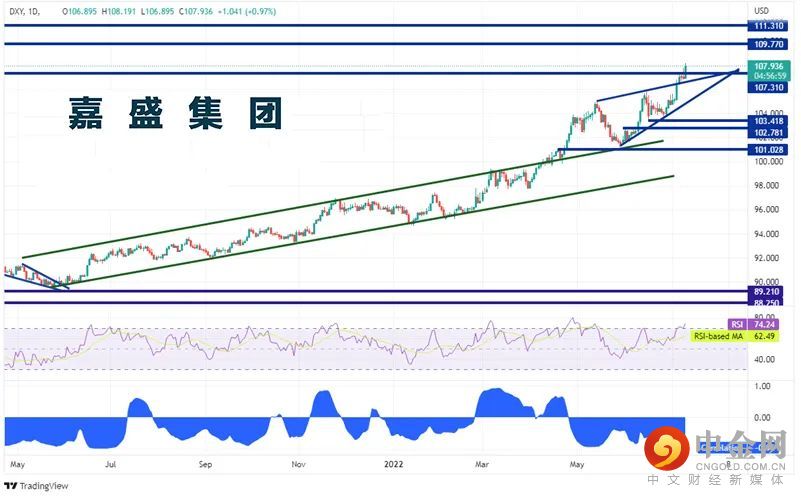Click the 100.000 price axis value
The image size is (801, 498).
768,161
